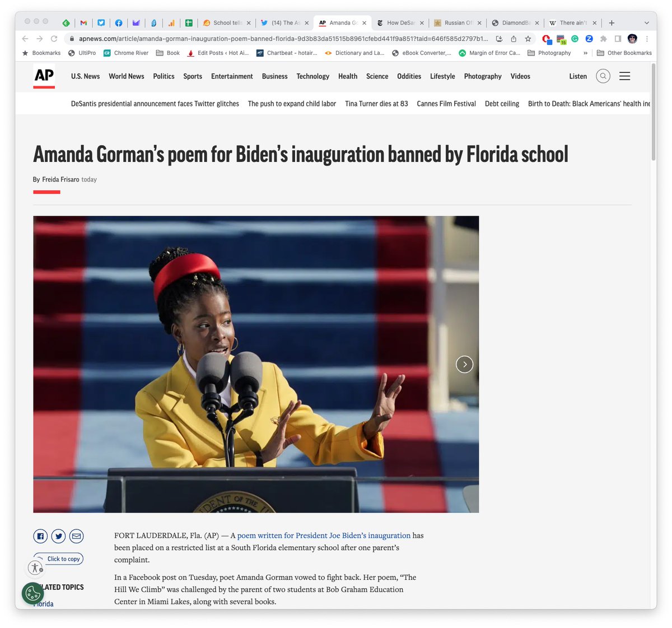Switch to the 'Russian Of' tab

458,23
